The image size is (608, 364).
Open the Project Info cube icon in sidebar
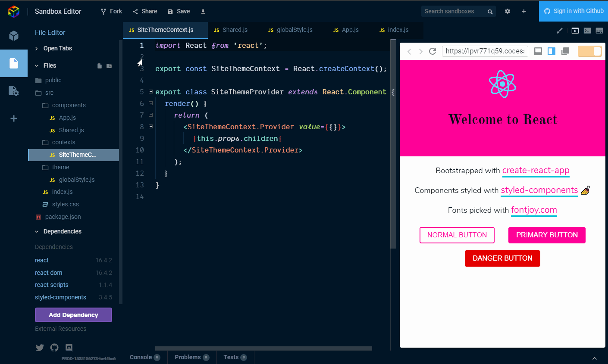tap(14, 35)
